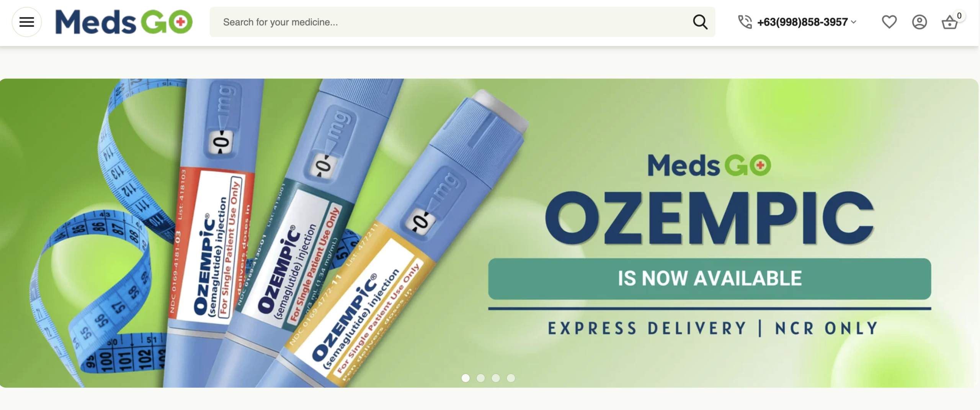Expand the phone number dropdown chevron
The height and width of the screenshot is (410, 980).
(x=853, y=22)
